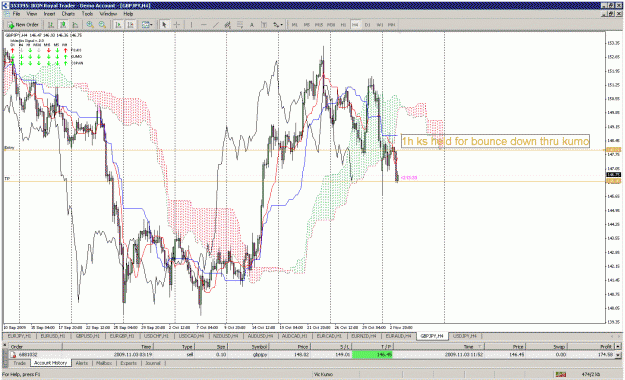This screenshot has height=380, width=625.
Task: Select the Fibonacci retracement tool
Action: tap(240, 25)
